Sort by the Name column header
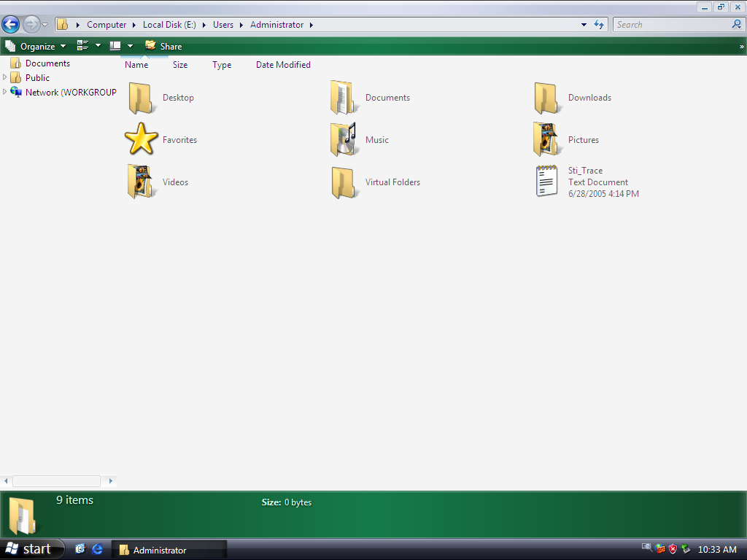This screenshot has height=560, width=747. [x=136, y=65]
